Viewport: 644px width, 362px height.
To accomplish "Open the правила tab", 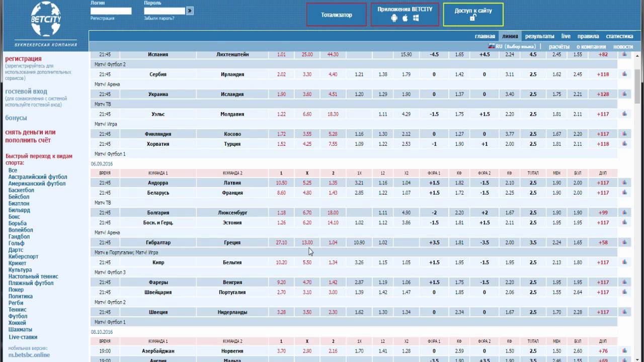I will [x=588, y=36].
